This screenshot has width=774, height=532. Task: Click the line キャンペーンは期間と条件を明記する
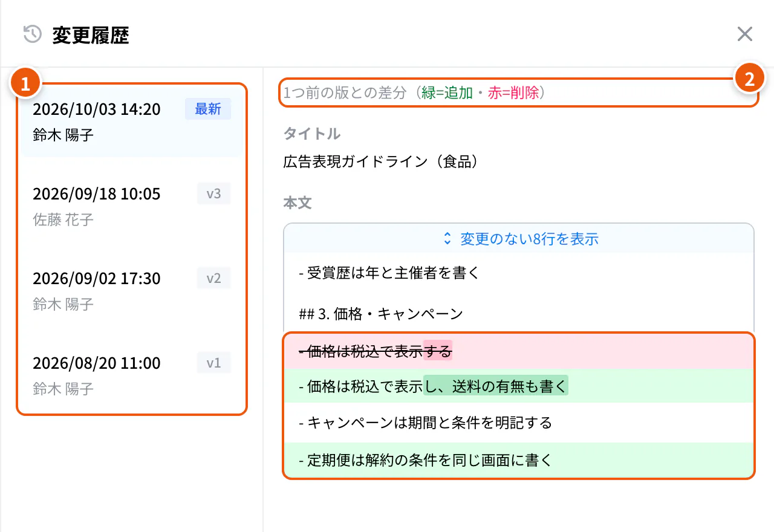pyautogui.click(x=519, y=423)
